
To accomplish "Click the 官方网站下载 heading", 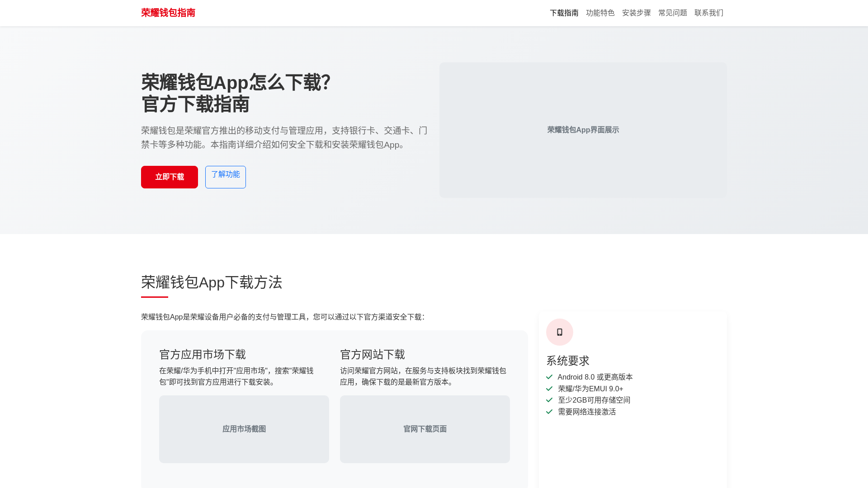I will pos(373,354).
